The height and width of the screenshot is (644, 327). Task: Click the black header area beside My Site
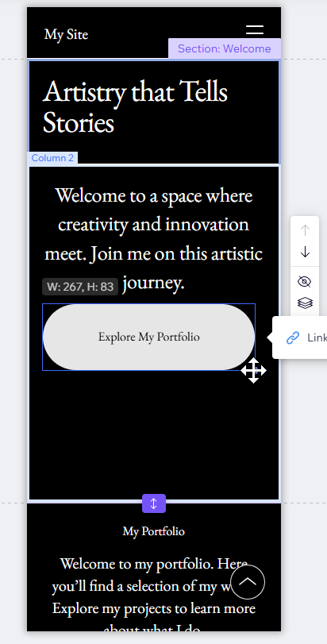pos(164,33)
